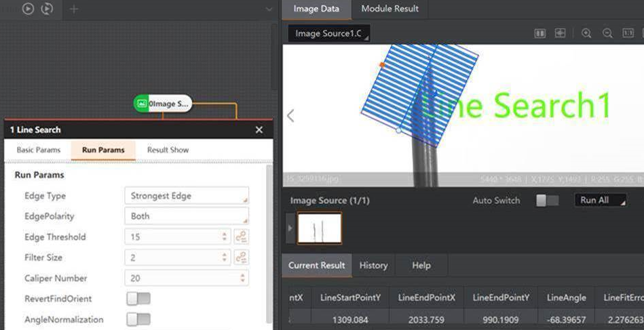Click the zoom in magnifier icon
The image size is (644, 330).
(x=586, y=33)
